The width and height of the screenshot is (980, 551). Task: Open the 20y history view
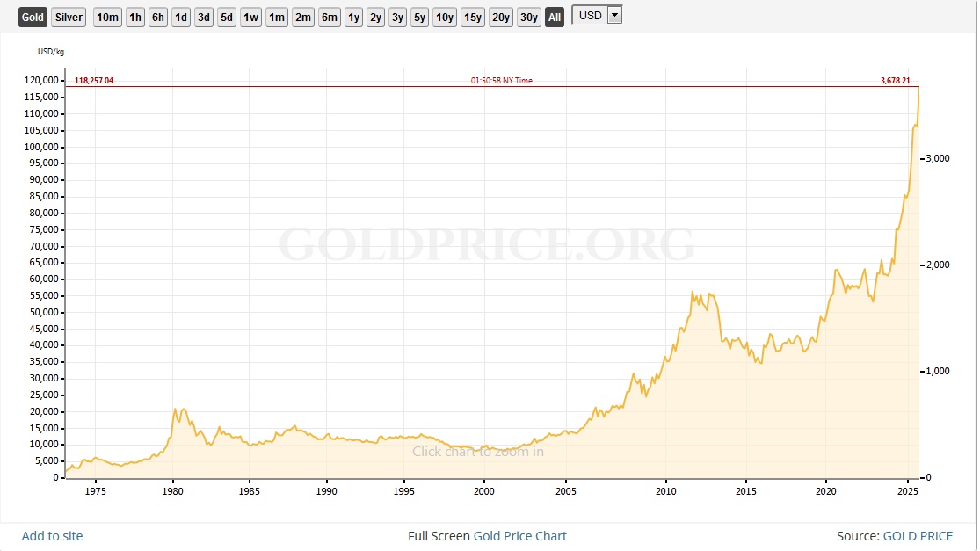[501, 18]
